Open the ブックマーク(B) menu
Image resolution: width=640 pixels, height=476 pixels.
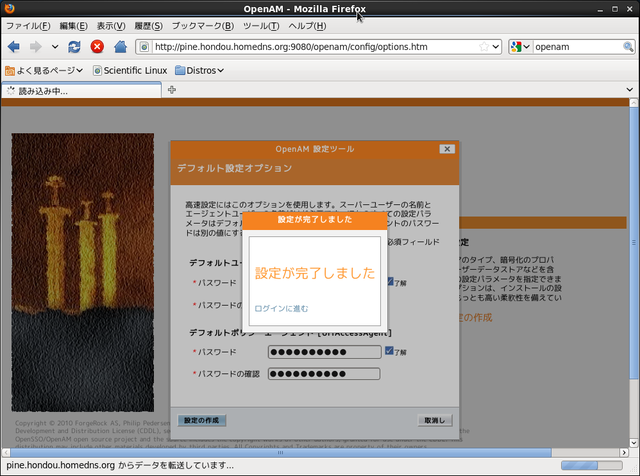tap(203, 26)
